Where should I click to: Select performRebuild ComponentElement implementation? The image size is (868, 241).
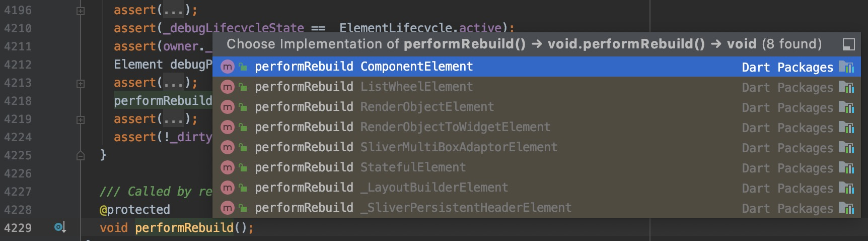[x=536, y=67]
